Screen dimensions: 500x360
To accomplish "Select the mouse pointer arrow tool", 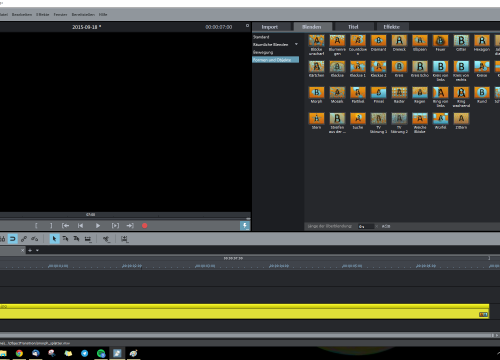I will pos(54,239).
